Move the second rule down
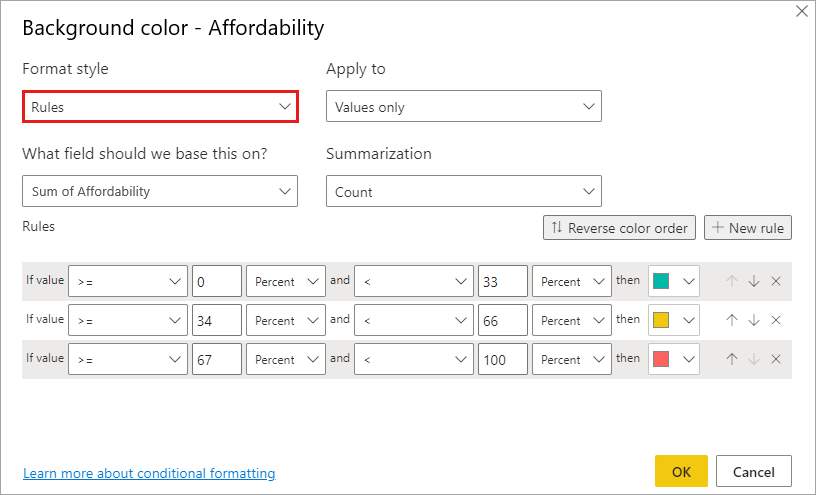 click(754, 320)
